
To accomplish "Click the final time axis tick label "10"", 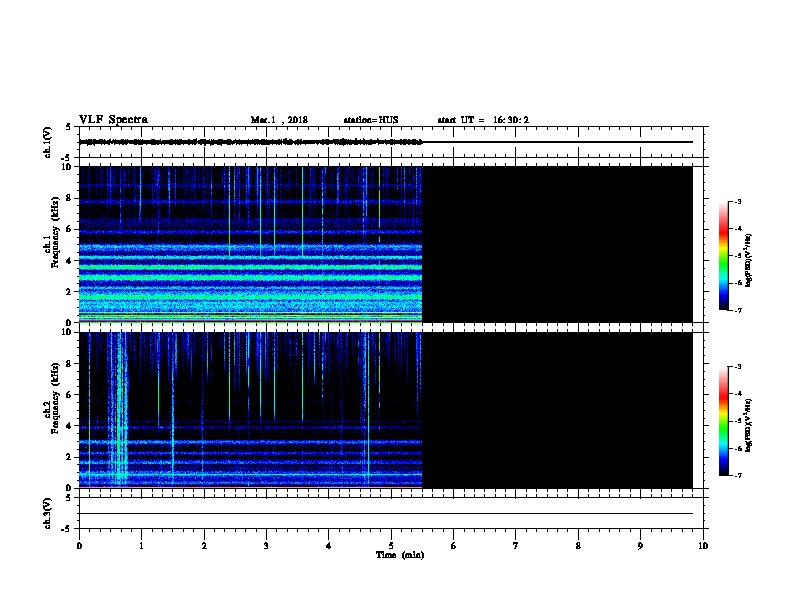I will [703, 546].
